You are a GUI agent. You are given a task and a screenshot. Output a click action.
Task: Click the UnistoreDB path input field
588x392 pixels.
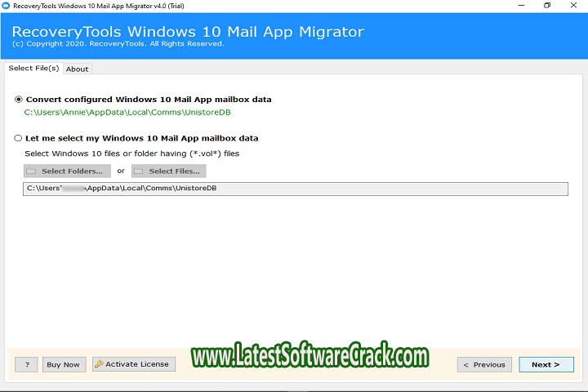pyautogui.click(x=296, y=189)
